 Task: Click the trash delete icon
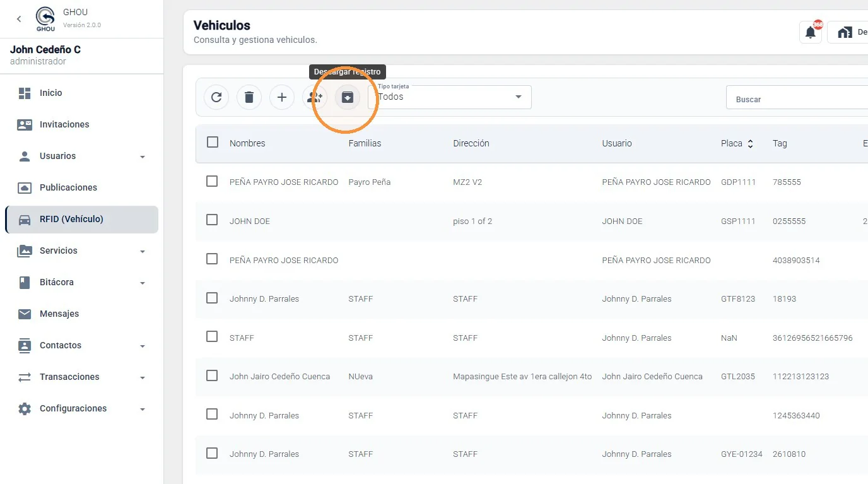249,97
